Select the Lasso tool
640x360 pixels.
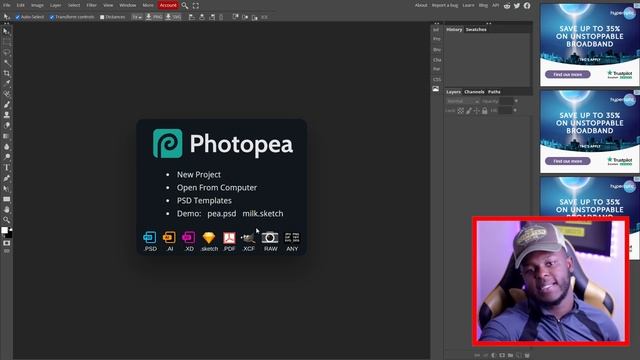coord(6,52)
